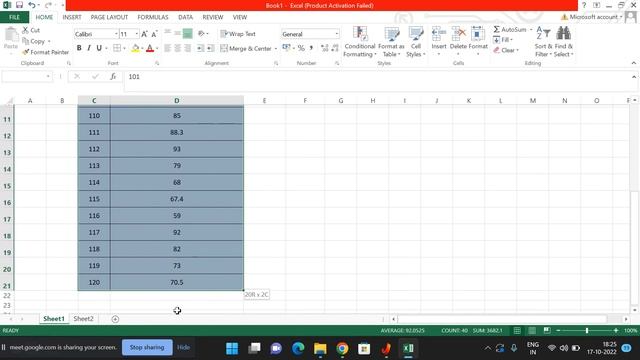The height and width of the screenshot is (360, 640).
Task: Toggle Italic formatting
Action: pyautogui.click(x=89, y=48)
